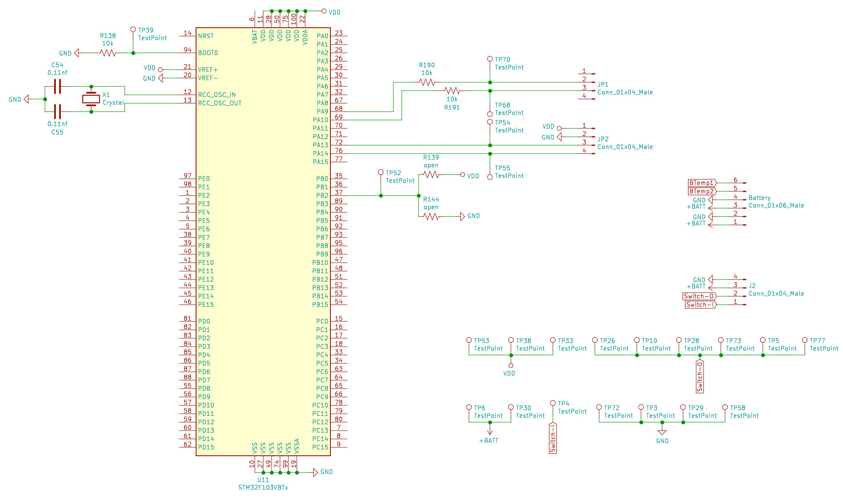This screenshot has width=843, height=504.
Task: Select resistor R190 symbol
Action: [427, 82]
